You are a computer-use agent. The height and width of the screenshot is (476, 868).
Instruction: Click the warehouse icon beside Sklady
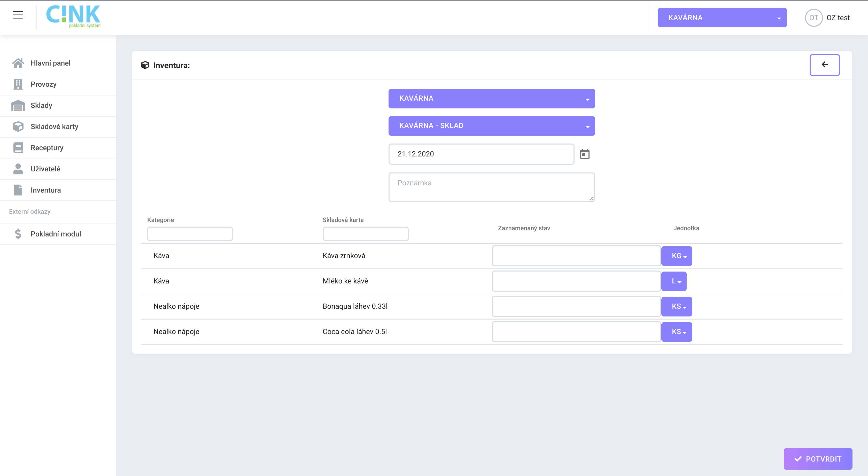coord(18,105)
